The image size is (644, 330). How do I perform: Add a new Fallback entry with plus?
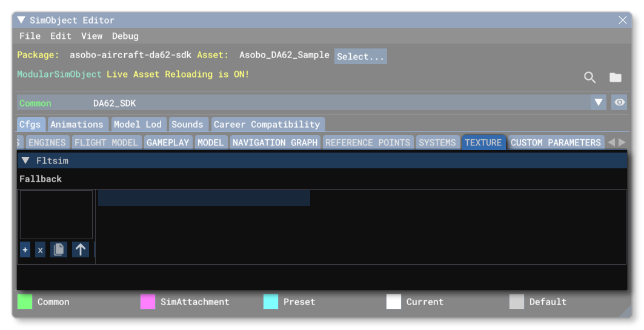point(25,249)
